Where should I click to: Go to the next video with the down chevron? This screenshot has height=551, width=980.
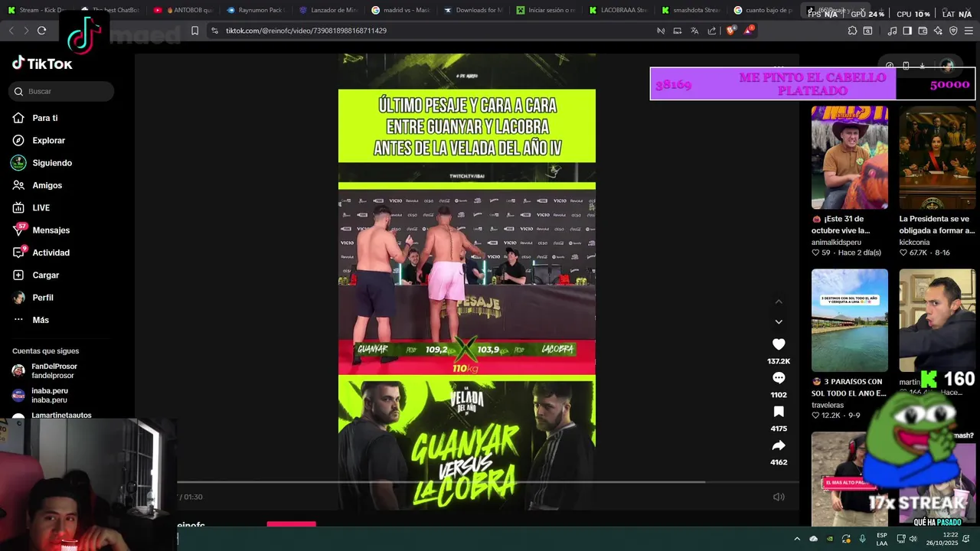click(779, 321)
